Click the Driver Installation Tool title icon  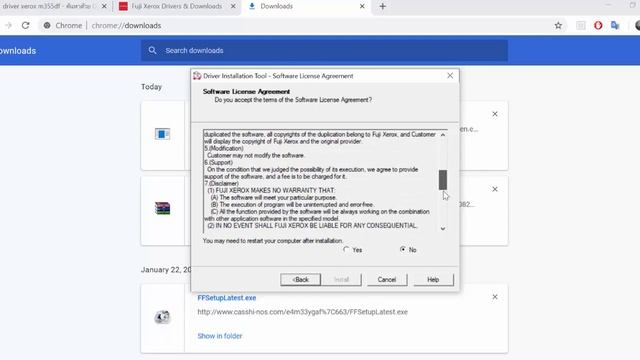coord(197,76)
